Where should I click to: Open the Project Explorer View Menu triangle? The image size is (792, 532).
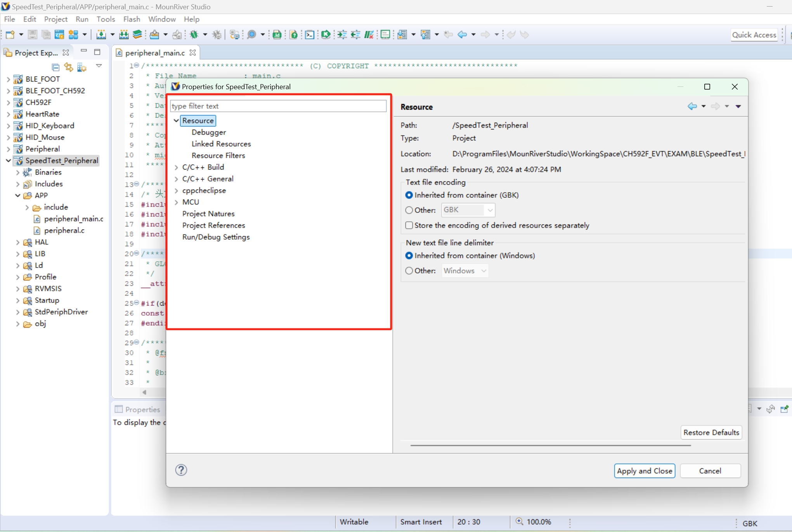(x=99, y=66)
